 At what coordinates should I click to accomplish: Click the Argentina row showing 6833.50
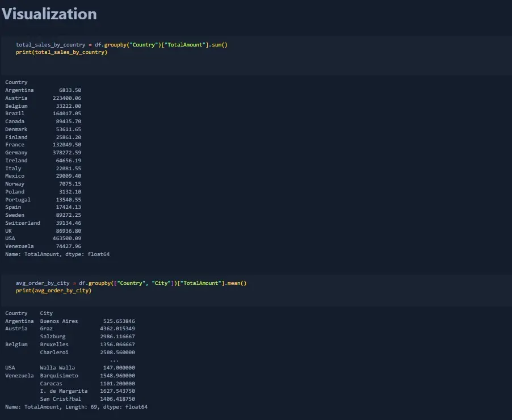(x=43, y=90)
